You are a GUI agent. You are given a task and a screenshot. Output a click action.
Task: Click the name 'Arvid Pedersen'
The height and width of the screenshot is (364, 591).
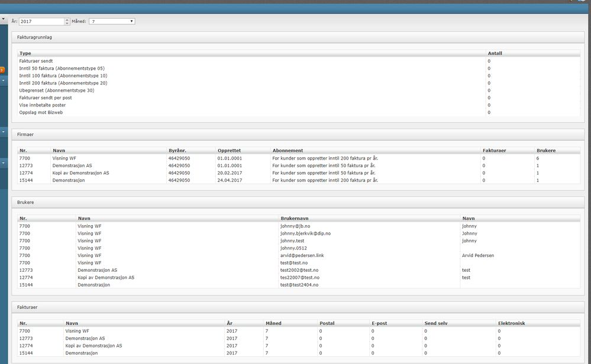[x=478, y=255]
